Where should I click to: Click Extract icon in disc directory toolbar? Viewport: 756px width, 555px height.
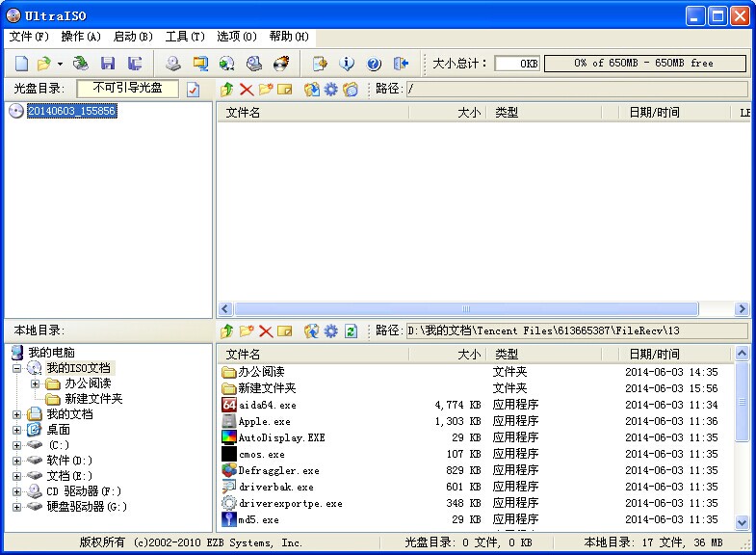pyautogui.click(x=311, y=90)
